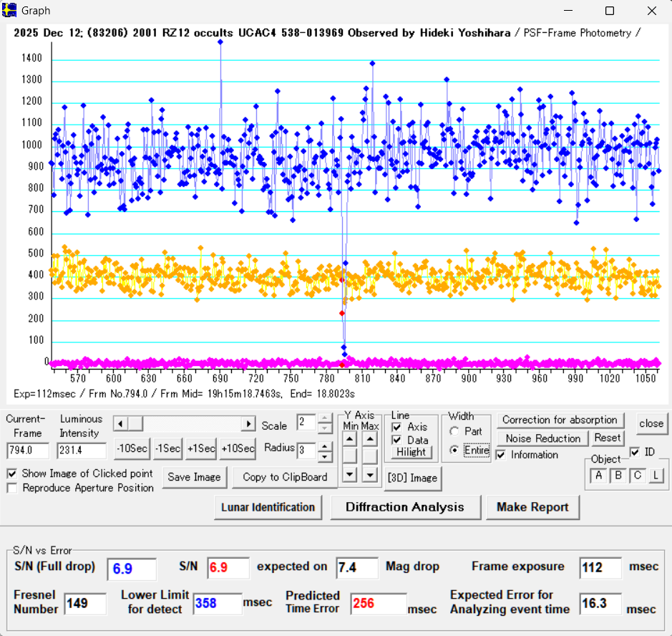Screen dimensions: 672x636
Task: Open the [3D] Image view
Action: click(x=412, y=478)
